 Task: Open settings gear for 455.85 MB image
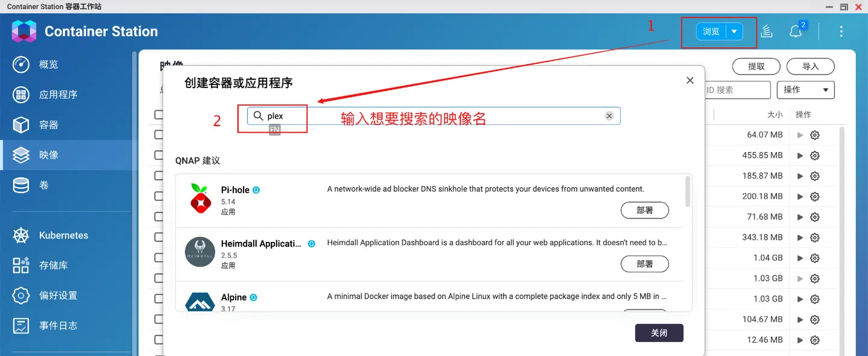815,156
